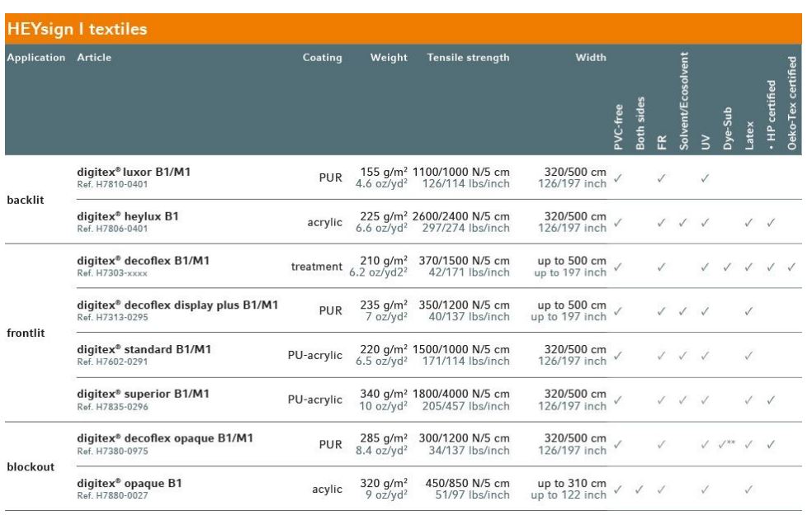Select reference 'Ref. H7810-0401'

pyautogui.click(x=112, y=185)
